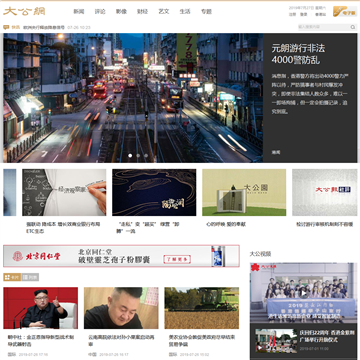Open the caption under 大公園 thumbnail
Viewport: 360px width, 360px height.
tap(226, 224)
